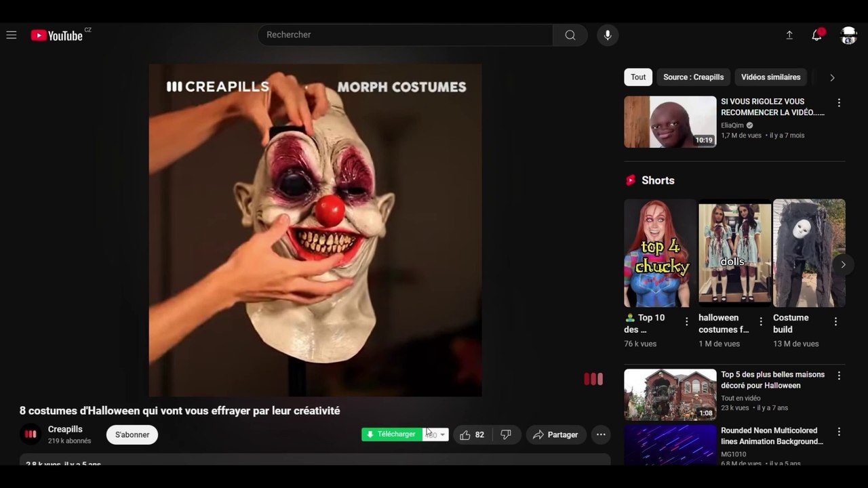
Task: Click the clown mask video player
Action: coord(315,230)
